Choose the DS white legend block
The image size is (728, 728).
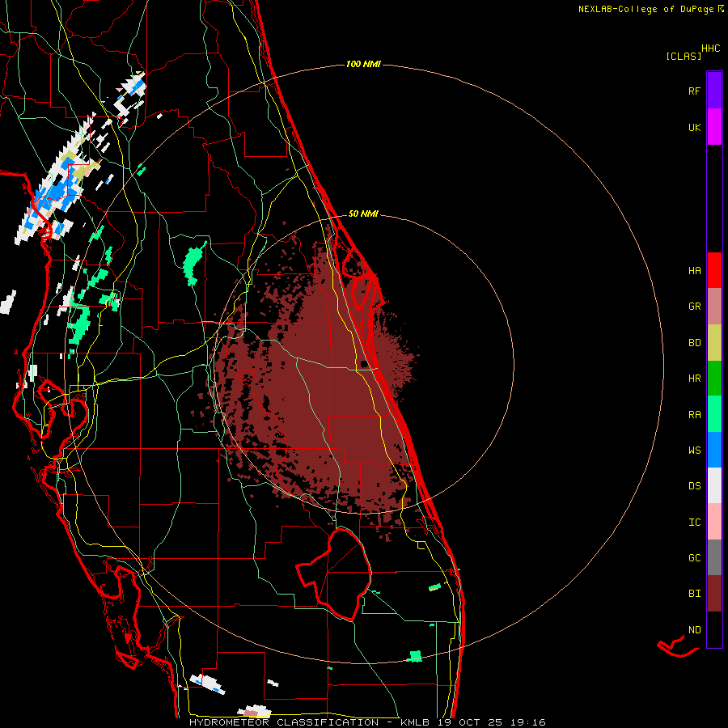714,485
